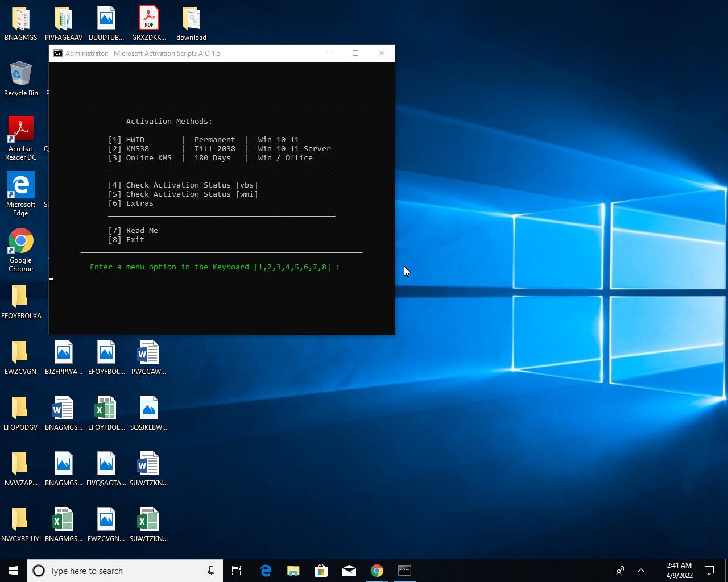728x582 pixels.
Task: Select the EFOYFBOL Excel spreadsheet icon
Action: (106, 413)
